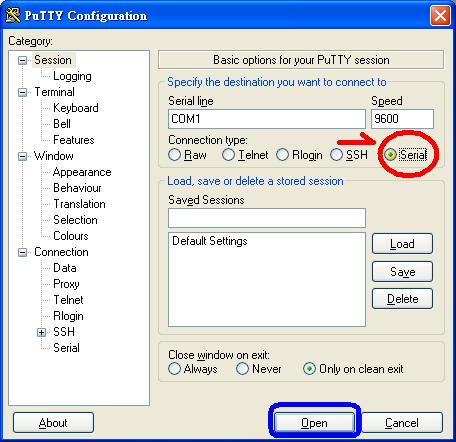Viewport: 456px width, 442px height.
Task: Expand the SSH tree node
Action: click(x=41, y=332)
